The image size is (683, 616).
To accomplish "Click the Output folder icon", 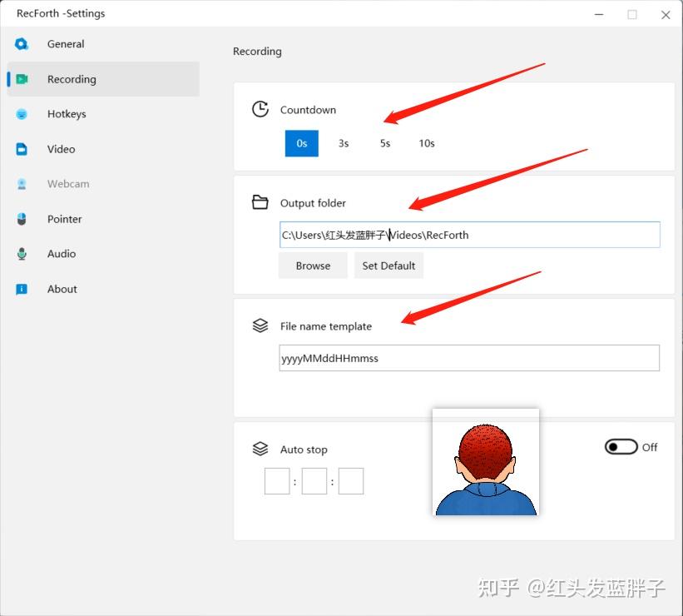I will (260, 202).
